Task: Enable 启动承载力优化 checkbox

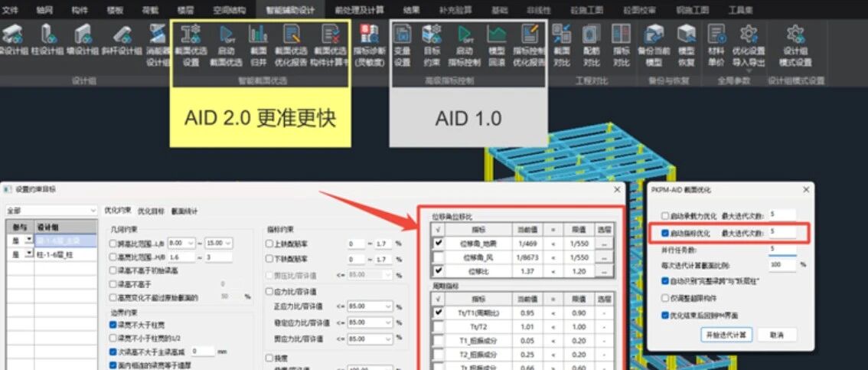Action: tap(665, 215)
